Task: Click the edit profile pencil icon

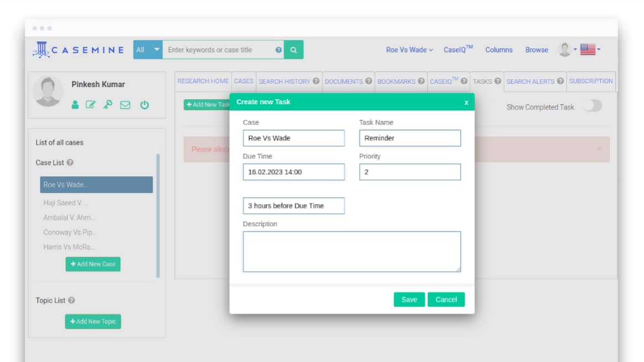Action: tap(91, 105)
